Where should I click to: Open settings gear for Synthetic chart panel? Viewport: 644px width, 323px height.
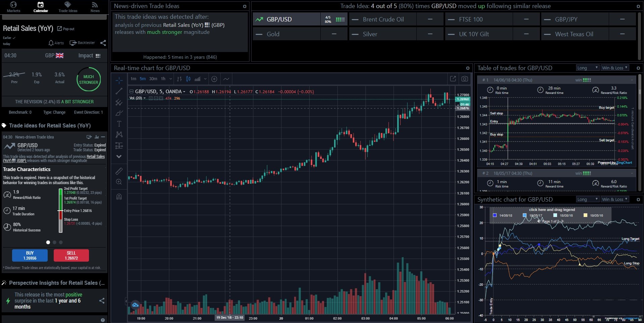point(638,200)
